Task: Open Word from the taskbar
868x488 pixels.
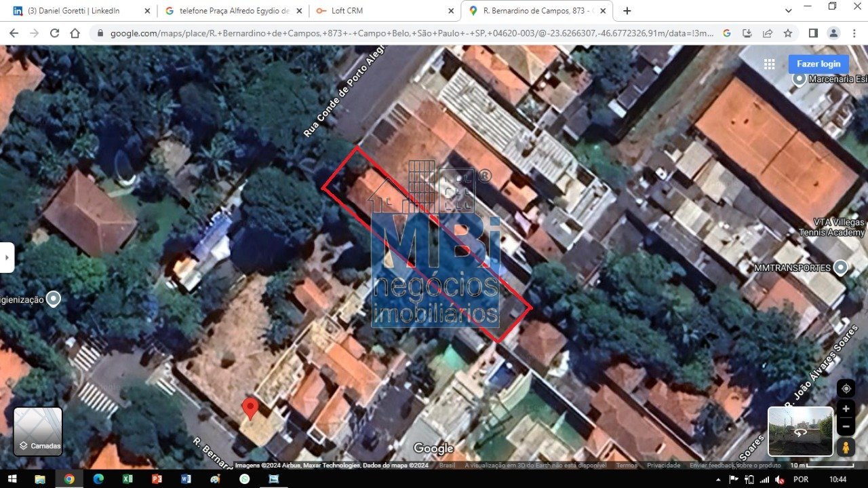Action: coord(186,479)
